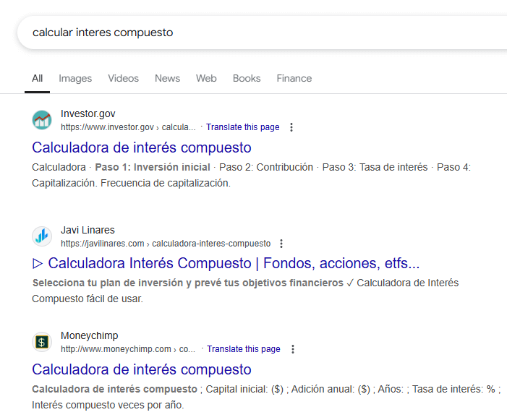Click the Javi Linares site name
507x420 pixels.
coord(88,230)
